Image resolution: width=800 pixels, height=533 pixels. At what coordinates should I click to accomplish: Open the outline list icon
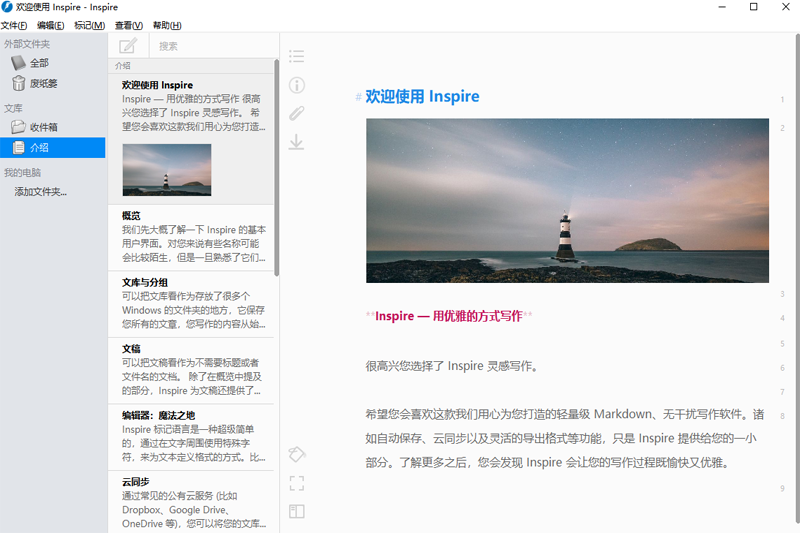click(296, 56)
